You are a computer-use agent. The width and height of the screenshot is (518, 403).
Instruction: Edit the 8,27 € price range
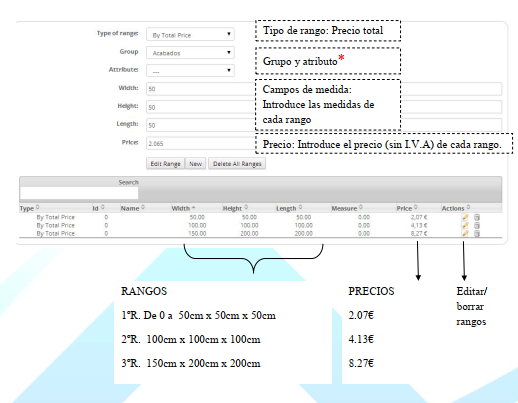465,233
